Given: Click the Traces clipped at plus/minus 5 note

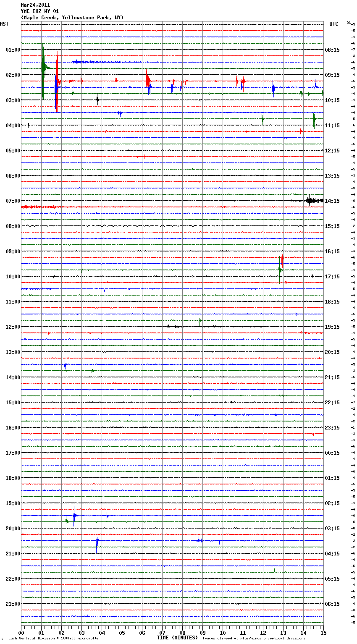Looking at the screenshot, I should point(254,639).
